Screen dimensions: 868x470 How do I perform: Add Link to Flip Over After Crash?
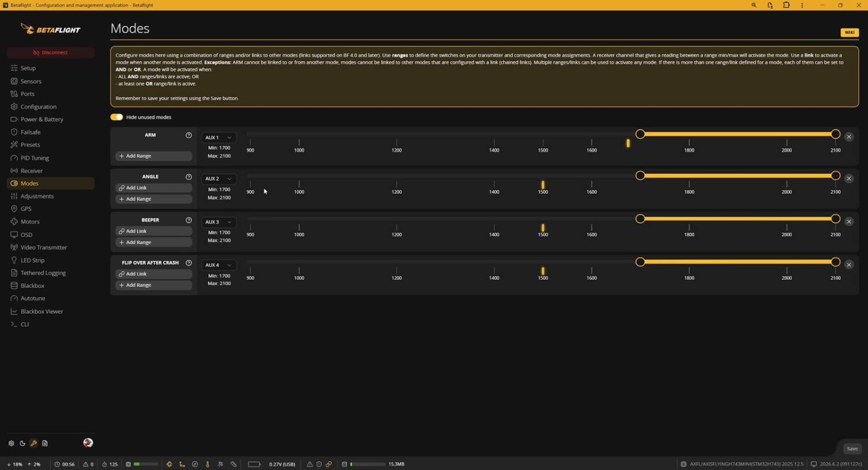coord(153,274)
